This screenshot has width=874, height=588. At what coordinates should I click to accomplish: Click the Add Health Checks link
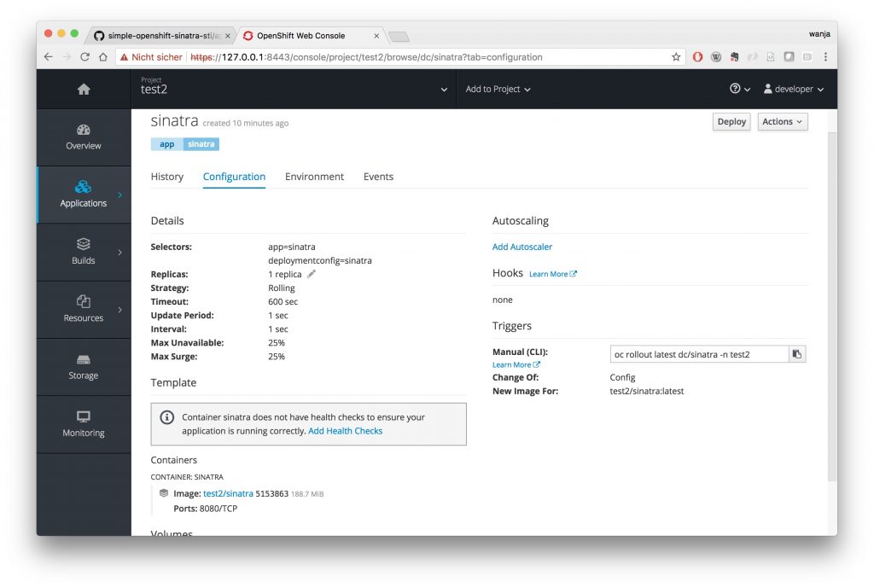(345, 431)
